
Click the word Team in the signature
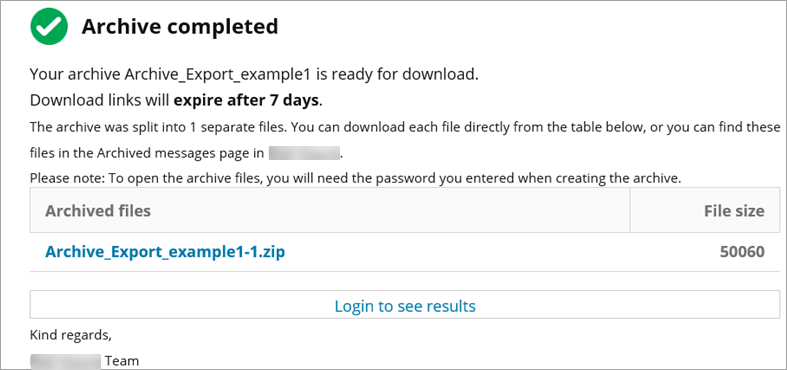[121, 361]
